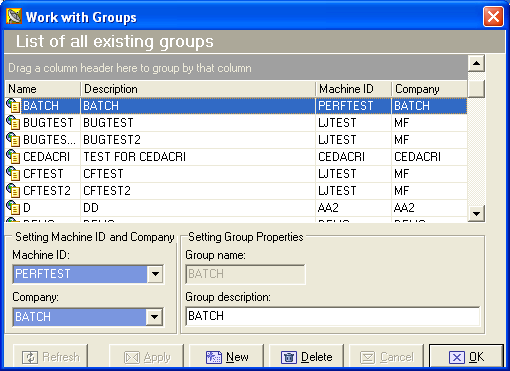Click scrollbar down arrow in groups list
This screenshot has height=371, width=510.
pos(476,213)
